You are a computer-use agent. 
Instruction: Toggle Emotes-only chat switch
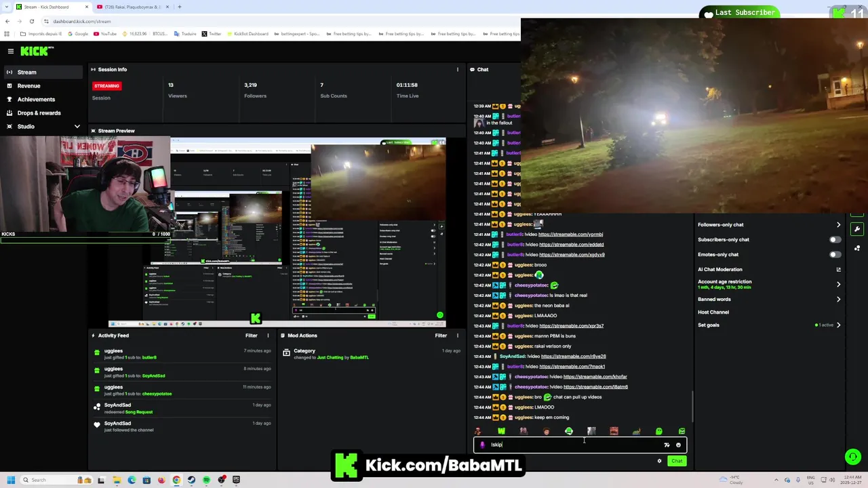point(835,255)
